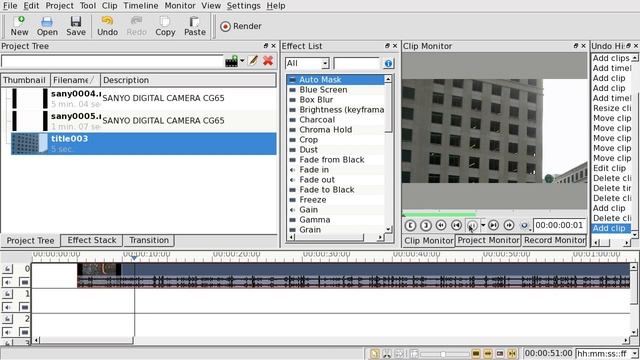Click the project tree search field
Image resolution: width=640 pixels, height=360 pixels.
tap(112, 61)
